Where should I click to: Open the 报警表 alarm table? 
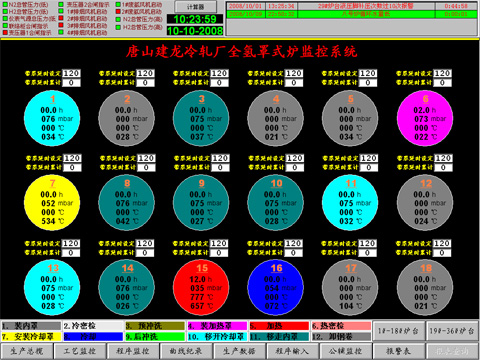click(399, 351)
